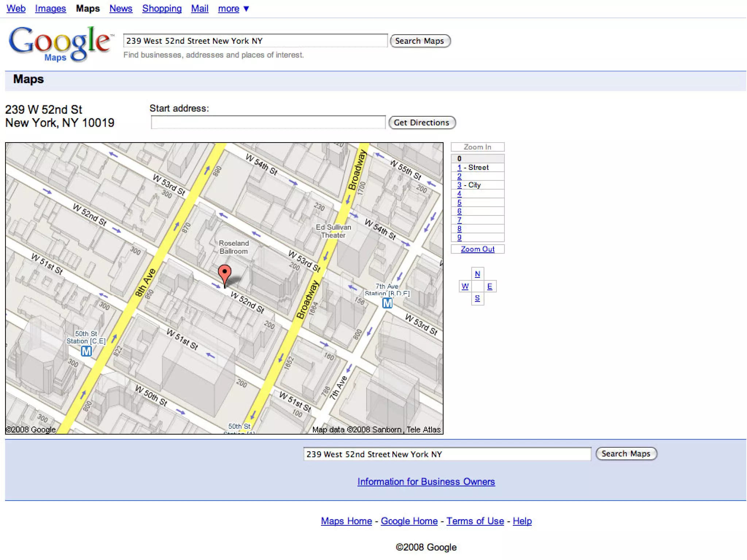Click the Terms of Use link
Image resolution: width=747 pixels, height=560 pixels.
(475, 521)
